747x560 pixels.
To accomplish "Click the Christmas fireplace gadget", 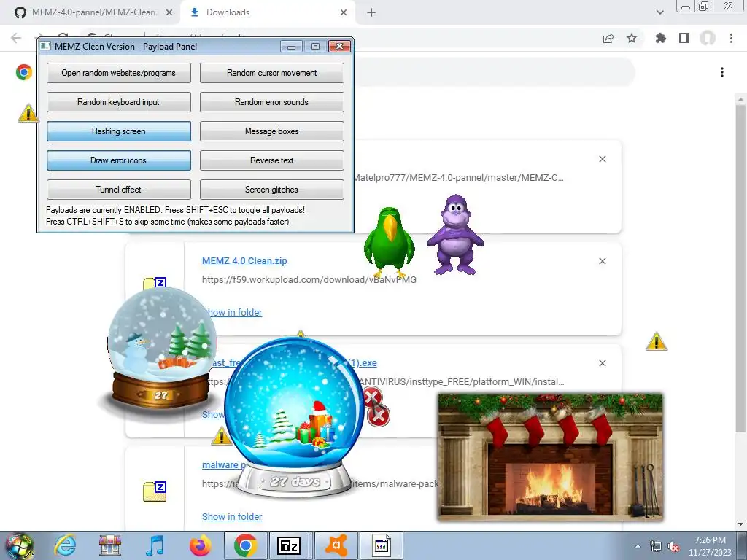I will pyautogui.click(x=550, y=456).
